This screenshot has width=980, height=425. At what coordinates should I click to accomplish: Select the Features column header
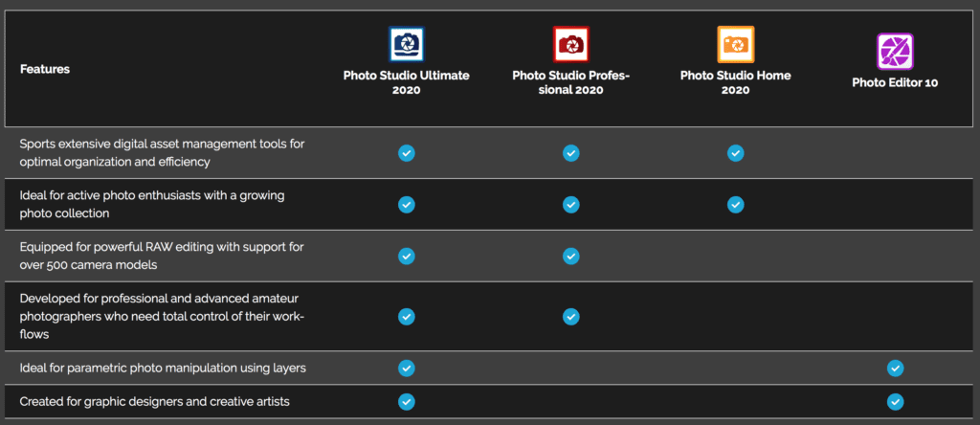point(44,69)
